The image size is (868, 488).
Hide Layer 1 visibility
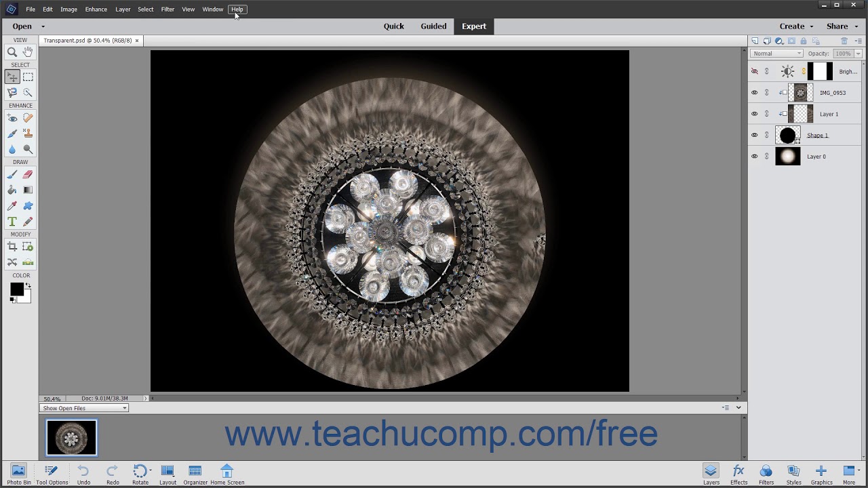[755, 114]
